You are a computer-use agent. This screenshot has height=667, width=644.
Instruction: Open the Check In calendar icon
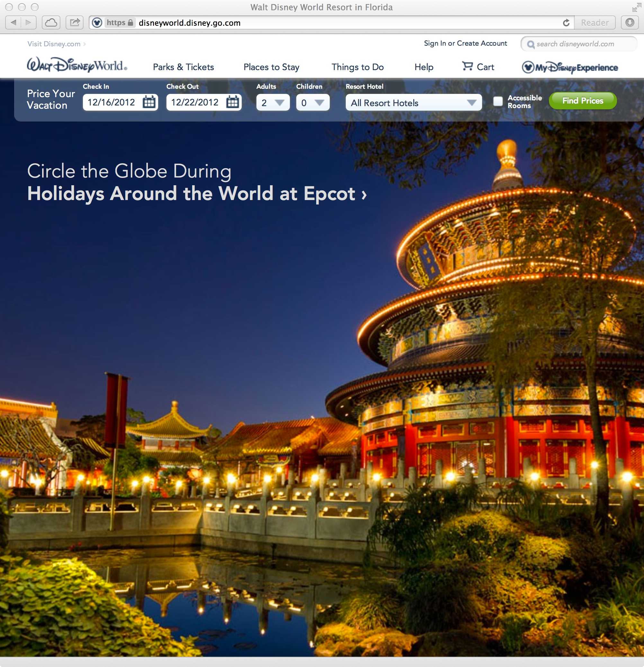[x=149, y=102]
